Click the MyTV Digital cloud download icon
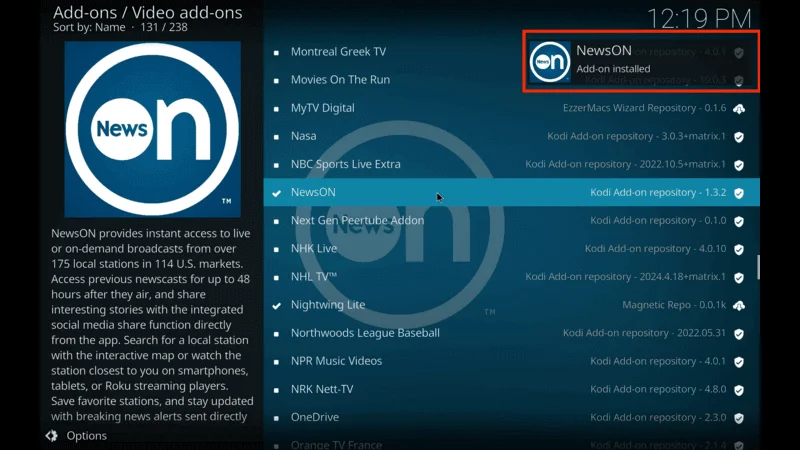Screen dimensions: 800x450 click(739, 108)
